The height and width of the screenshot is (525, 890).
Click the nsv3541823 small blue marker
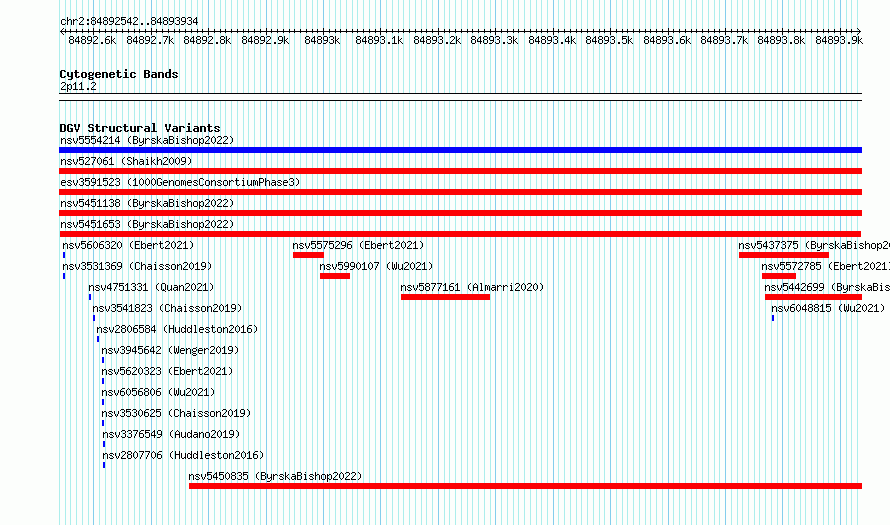coord(94,318)
